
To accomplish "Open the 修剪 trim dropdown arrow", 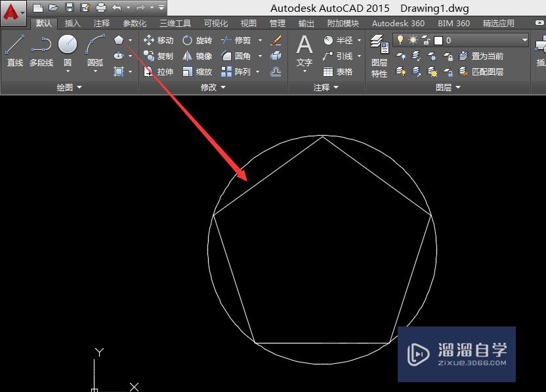I will point(260,41).
